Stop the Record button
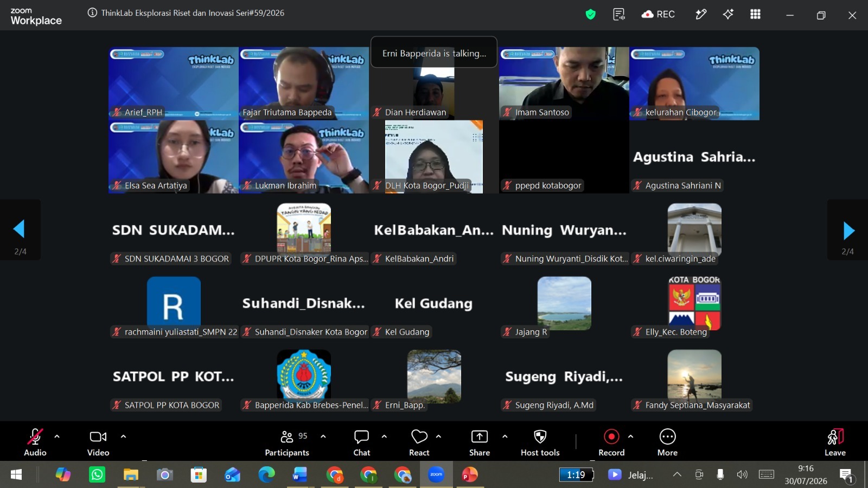This screenshot has height=488, width=868. pyautogui.click(x=611, y=442)
